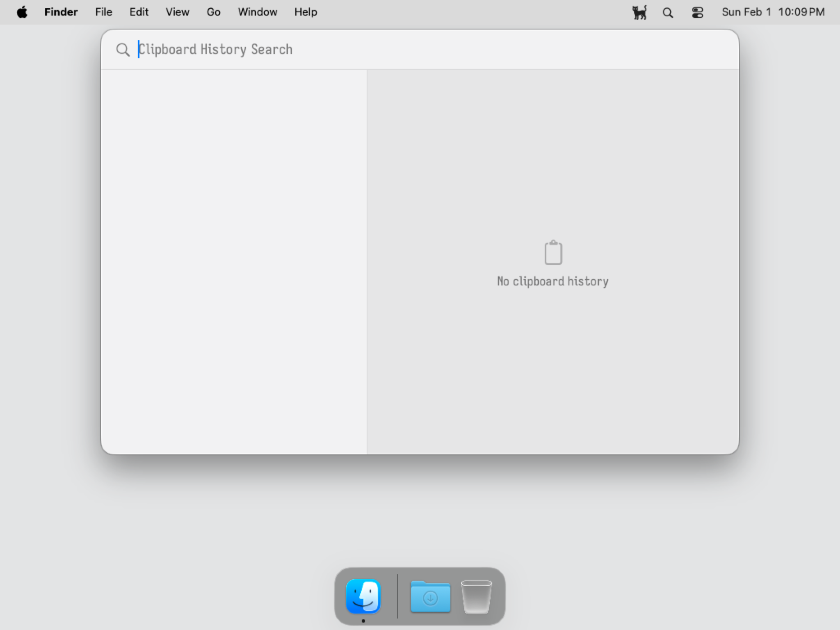Open the Downloads folder in Dock
This screenshot has width=840, height=630.
coord(430,597)
